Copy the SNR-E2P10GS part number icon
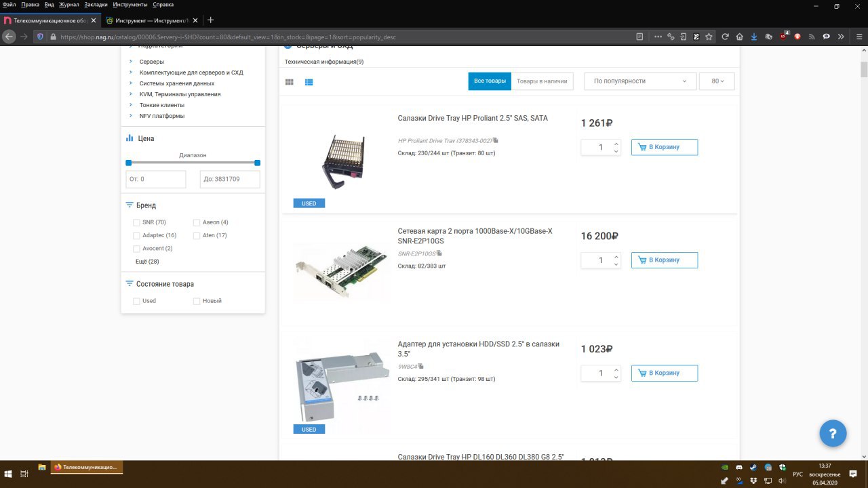 click(x=439, y=253)
